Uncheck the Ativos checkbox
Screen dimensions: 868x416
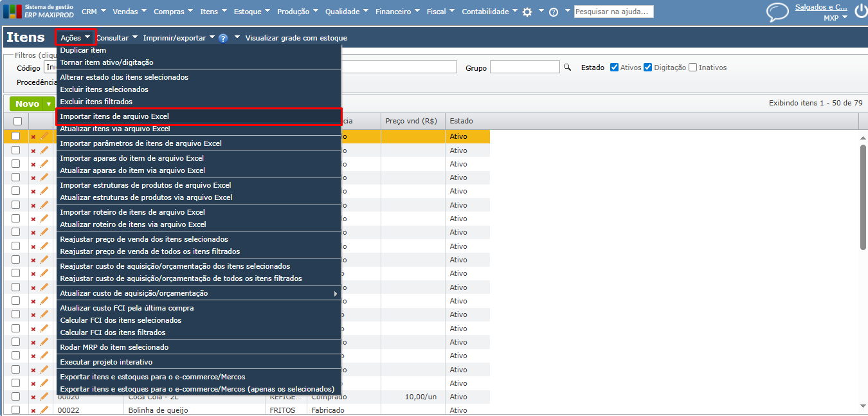tap(614, 68)
